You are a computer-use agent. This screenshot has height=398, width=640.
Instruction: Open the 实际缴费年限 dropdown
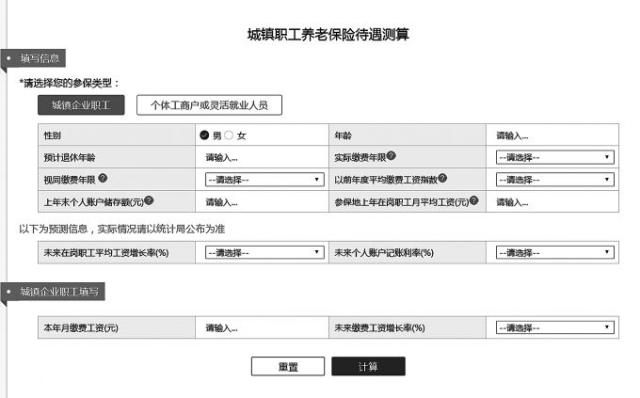click(555, 157)
